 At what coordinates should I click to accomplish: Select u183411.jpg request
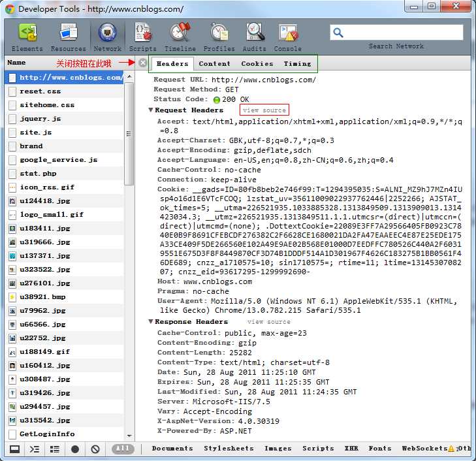[65, 229]
